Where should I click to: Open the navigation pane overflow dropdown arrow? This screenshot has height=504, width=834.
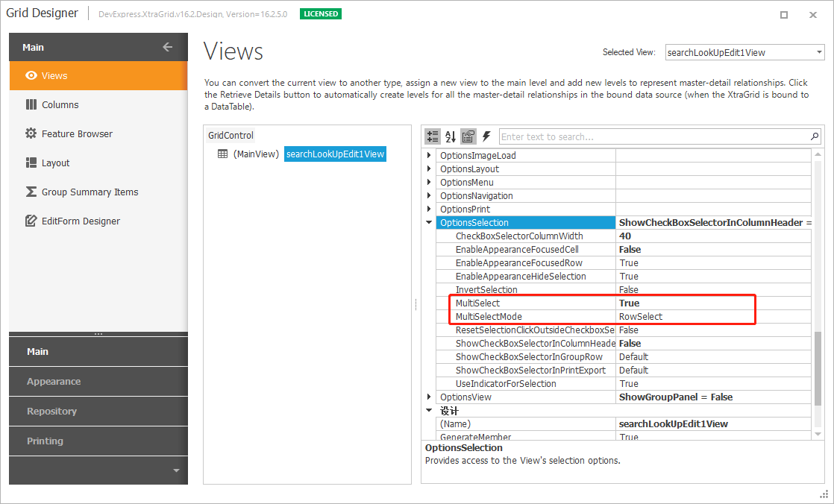[177, 470]
